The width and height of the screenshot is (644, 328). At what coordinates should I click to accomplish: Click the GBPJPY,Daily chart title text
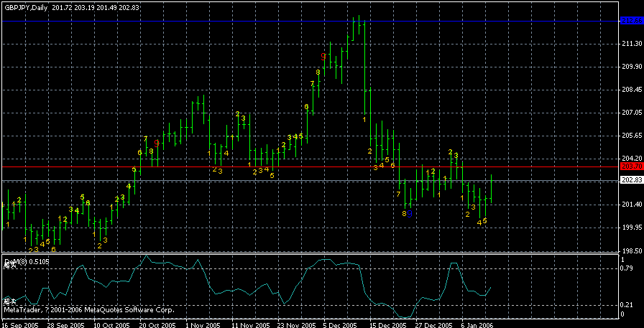pyautogui.click(x=25, y=7)
